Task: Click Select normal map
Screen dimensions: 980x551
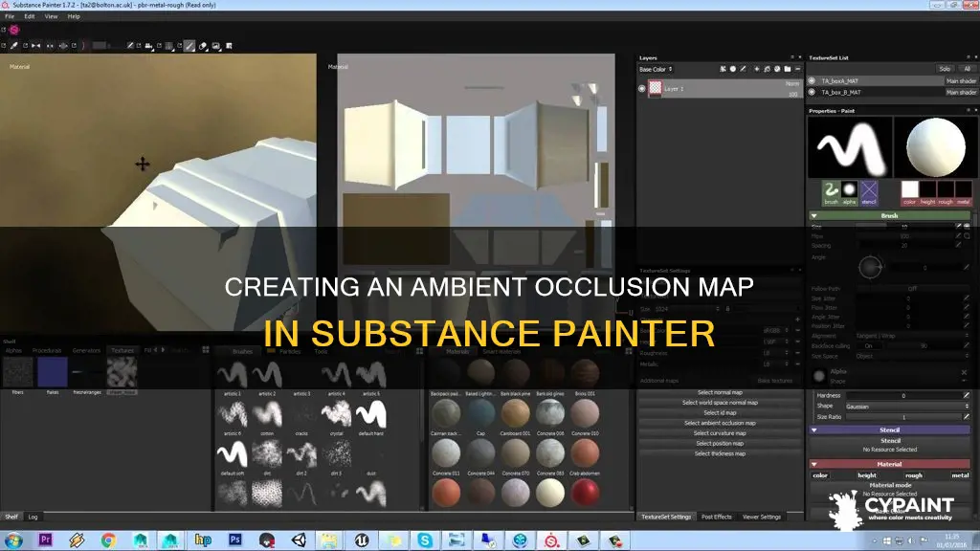Action: pos(720,392)
